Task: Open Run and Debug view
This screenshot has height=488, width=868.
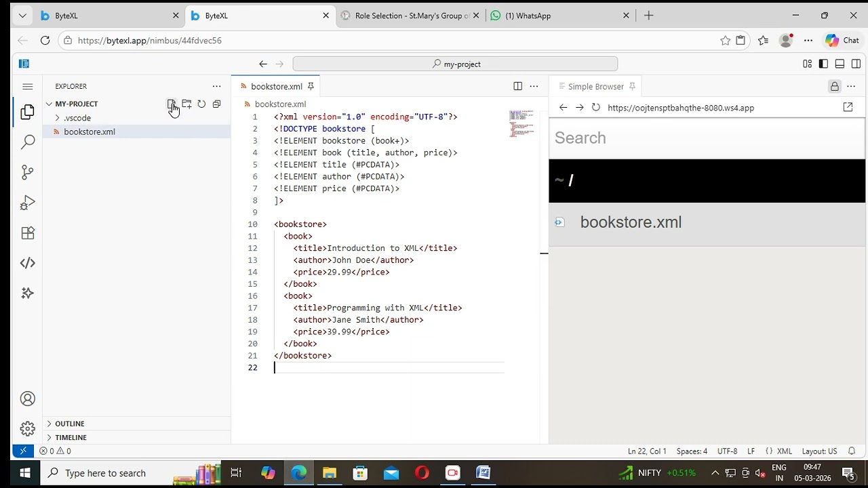Action: tap(28, 203)
